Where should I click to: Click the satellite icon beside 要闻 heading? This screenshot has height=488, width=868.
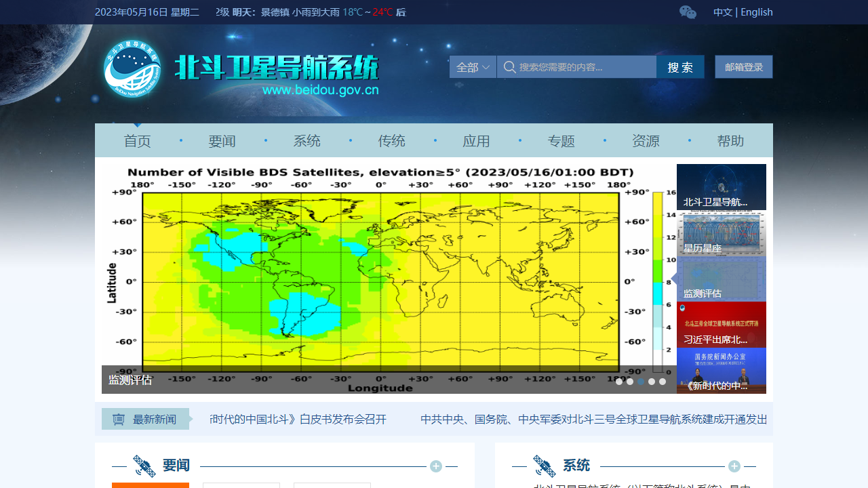(x=144, y=466)
